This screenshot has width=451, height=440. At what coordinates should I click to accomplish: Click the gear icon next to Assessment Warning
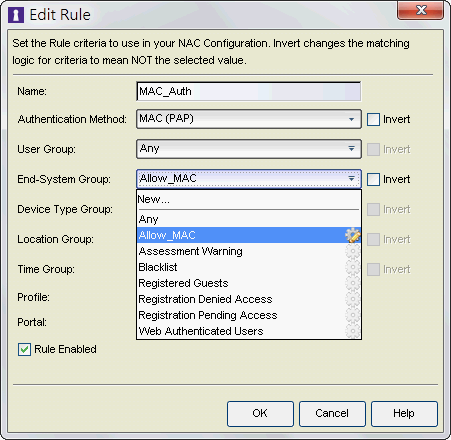(x=353, y=251)
